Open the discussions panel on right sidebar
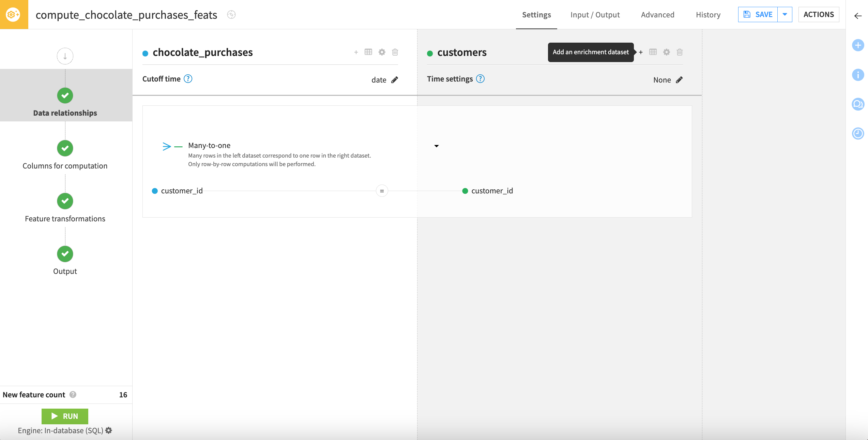 [x=858, y=104]
